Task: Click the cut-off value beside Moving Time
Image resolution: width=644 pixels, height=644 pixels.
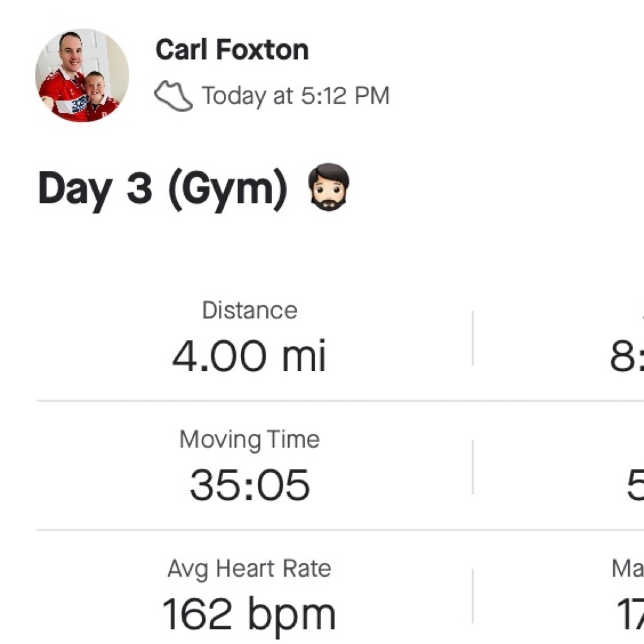Action: point(635,485)
